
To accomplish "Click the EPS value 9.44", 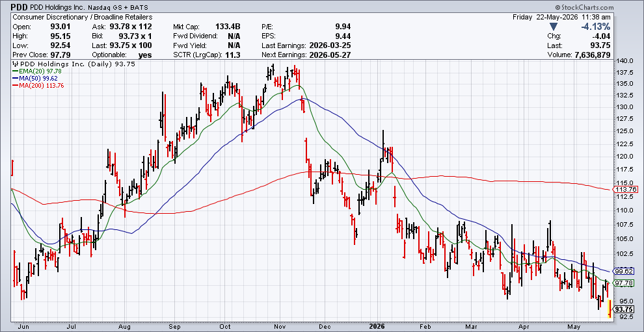I will (x=343, y=36).
